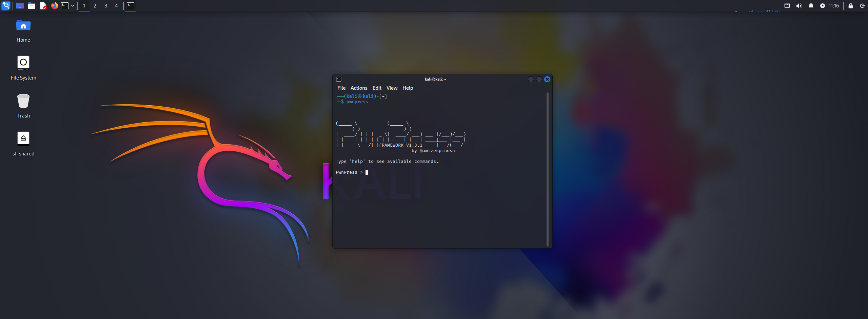Switch to workspace 1
This screenshot has width=868, height=319.
[x=84, y=6]
